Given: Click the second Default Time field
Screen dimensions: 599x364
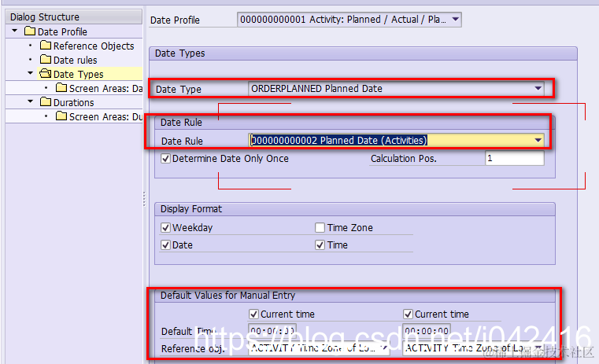Looking at the screenshot, I should 427,331.
